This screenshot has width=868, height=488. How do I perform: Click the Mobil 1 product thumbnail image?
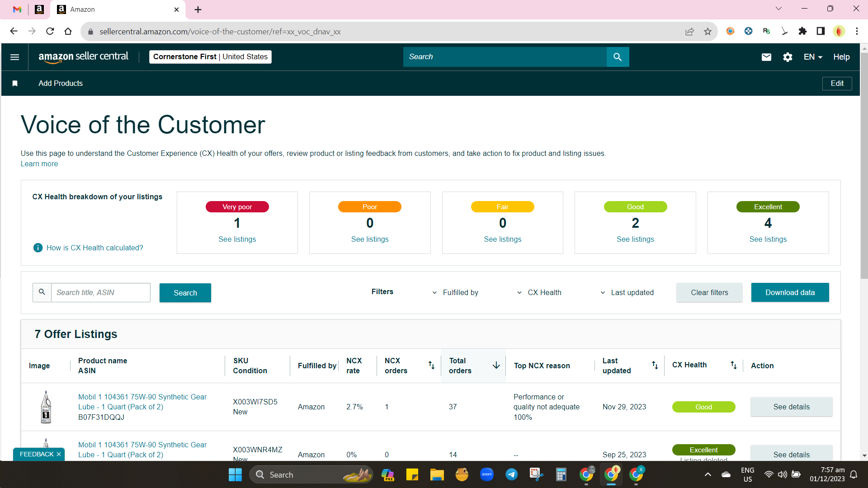(x=46, y=407)
